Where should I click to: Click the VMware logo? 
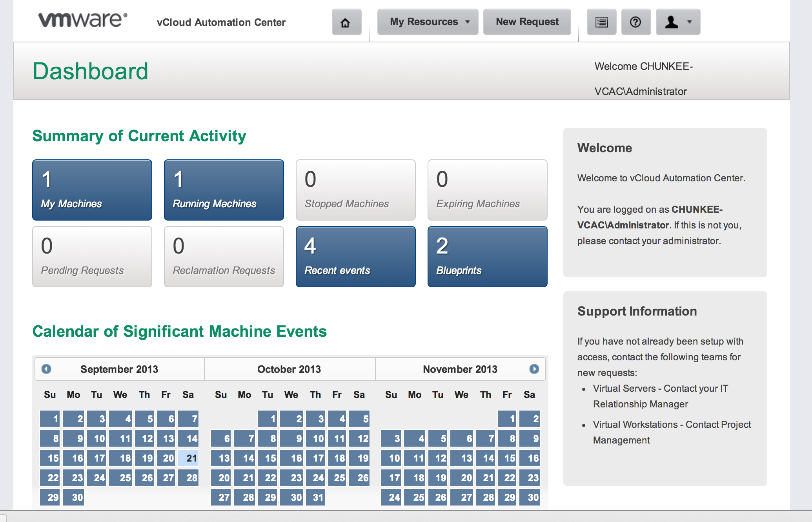[x=83, y=20]
